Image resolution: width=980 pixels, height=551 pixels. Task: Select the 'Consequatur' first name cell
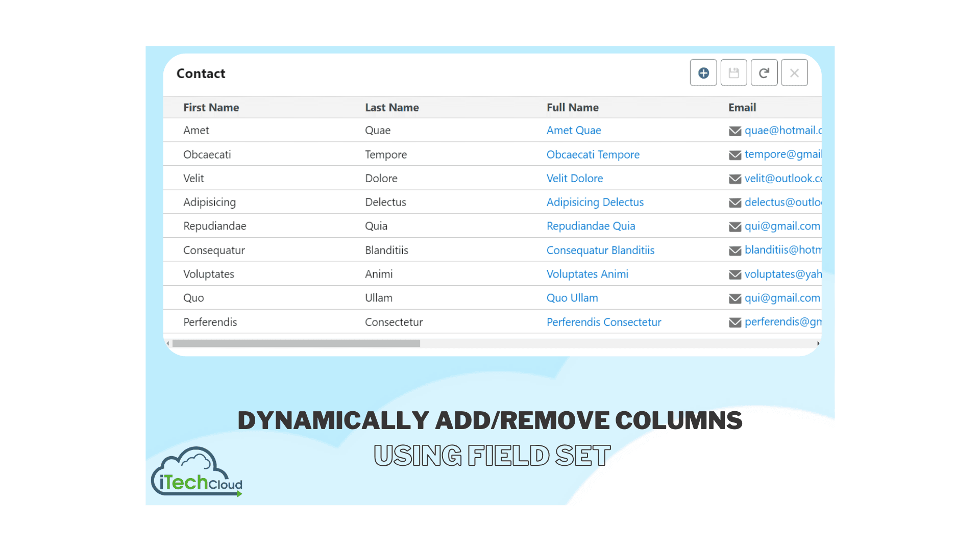[x=214, y=251]
